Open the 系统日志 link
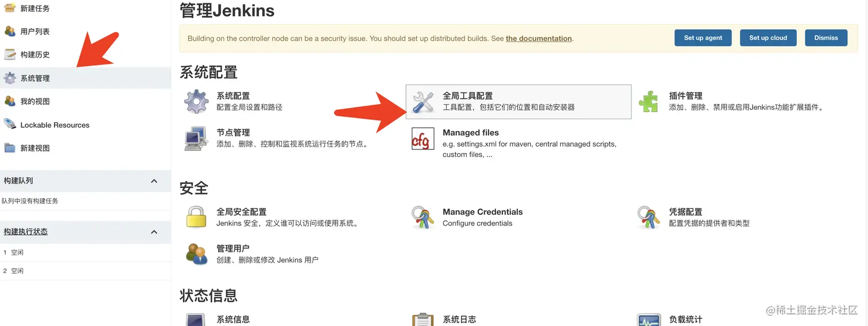This screenshot has height=326, width=868. click(459, 320)
